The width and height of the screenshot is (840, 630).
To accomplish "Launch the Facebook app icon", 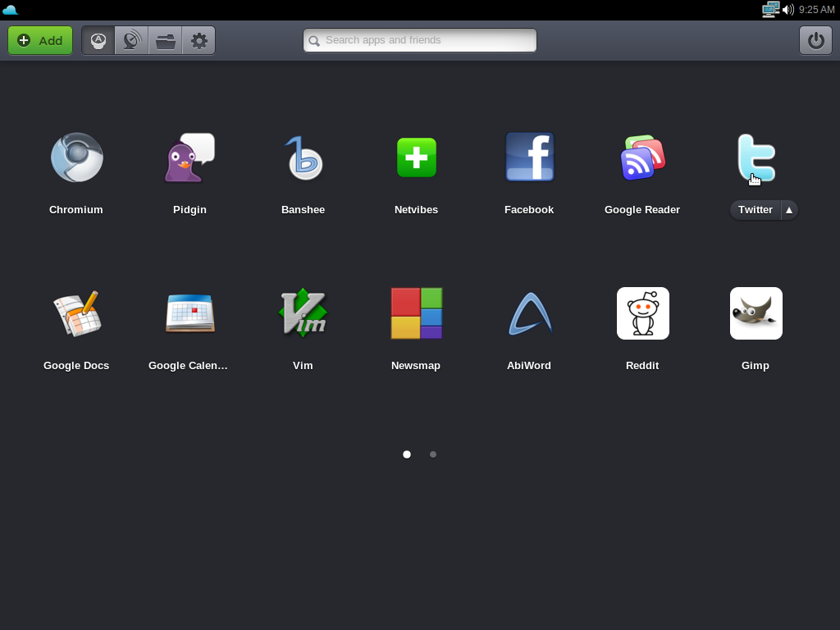I will [x=529, y=157].
